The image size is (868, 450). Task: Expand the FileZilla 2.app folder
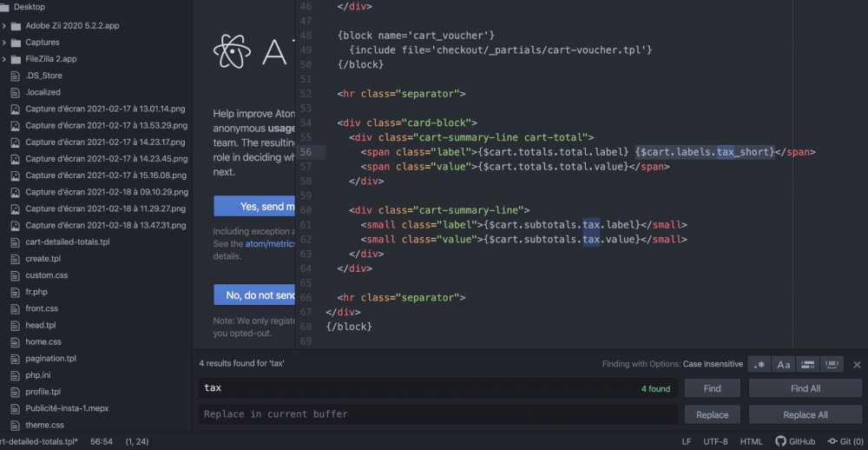[3, 59]
